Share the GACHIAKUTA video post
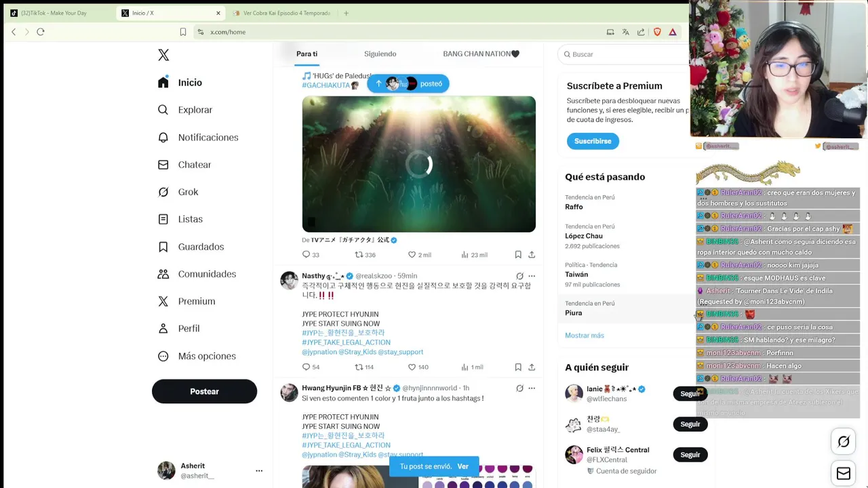Viewport: 868px width, 488px height. click(x=532, y=255)
